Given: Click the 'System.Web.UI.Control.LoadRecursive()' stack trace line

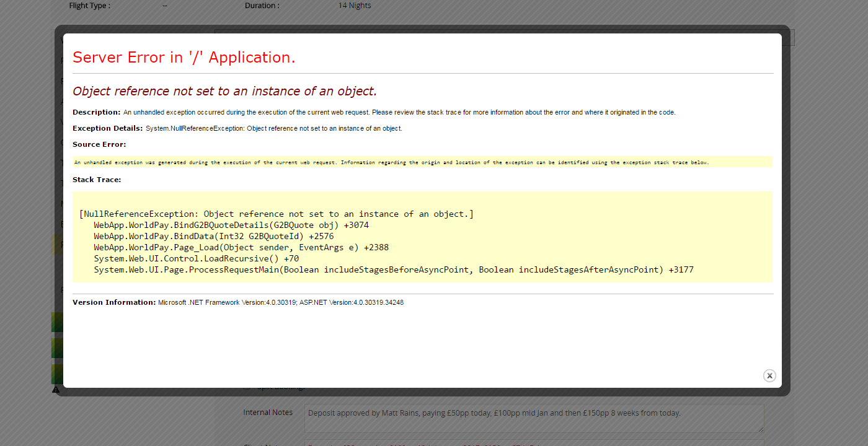Looking at the screenshot, I should 197,258.
